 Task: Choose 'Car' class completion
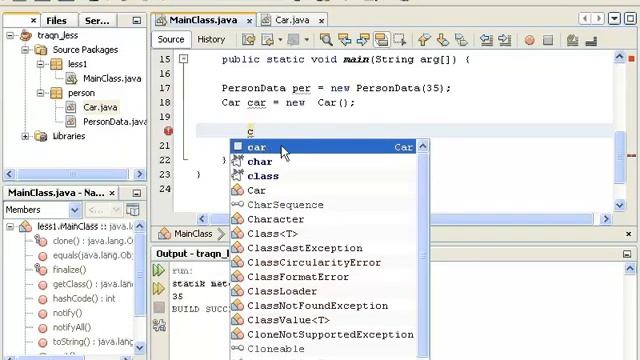[322, 190]
